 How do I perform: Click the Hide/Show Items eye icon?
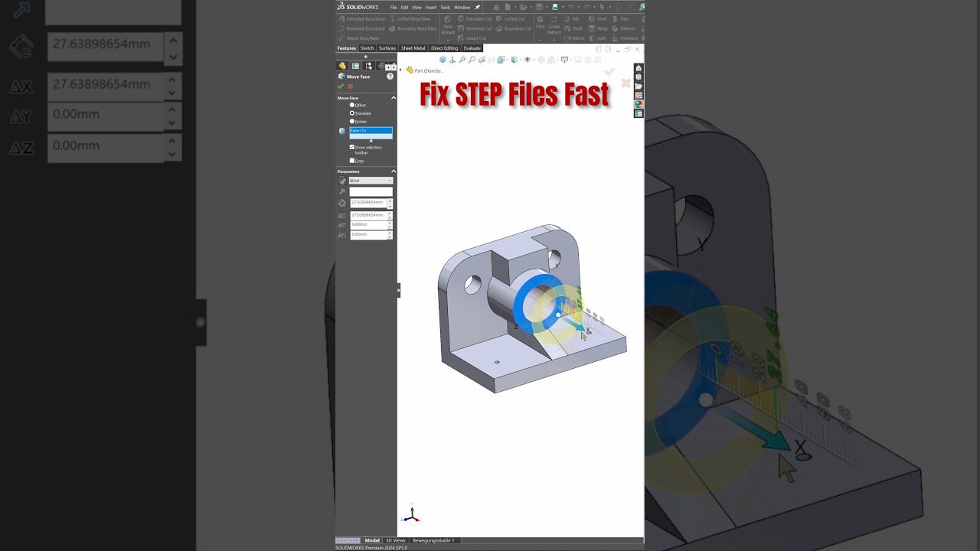pyautogui.click(x=528, y=59)
